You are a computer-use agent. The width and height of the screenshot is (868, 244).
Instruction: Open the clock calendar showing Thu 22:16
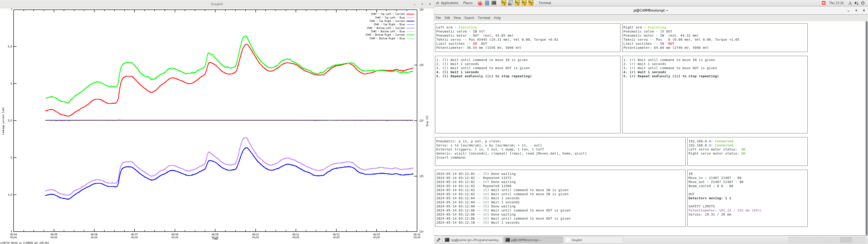(836, 3)
